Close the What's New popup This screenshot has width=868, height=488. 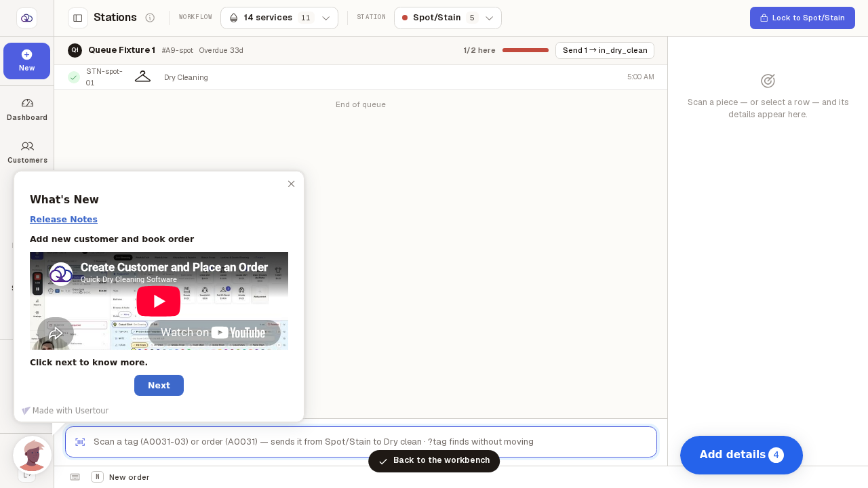coord(292,184)
